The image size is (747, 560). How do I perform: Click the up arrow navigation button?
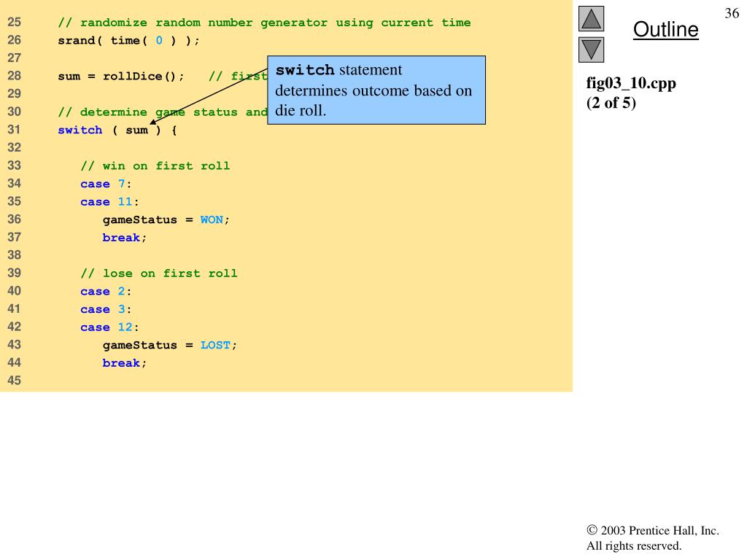click(591, 18)
